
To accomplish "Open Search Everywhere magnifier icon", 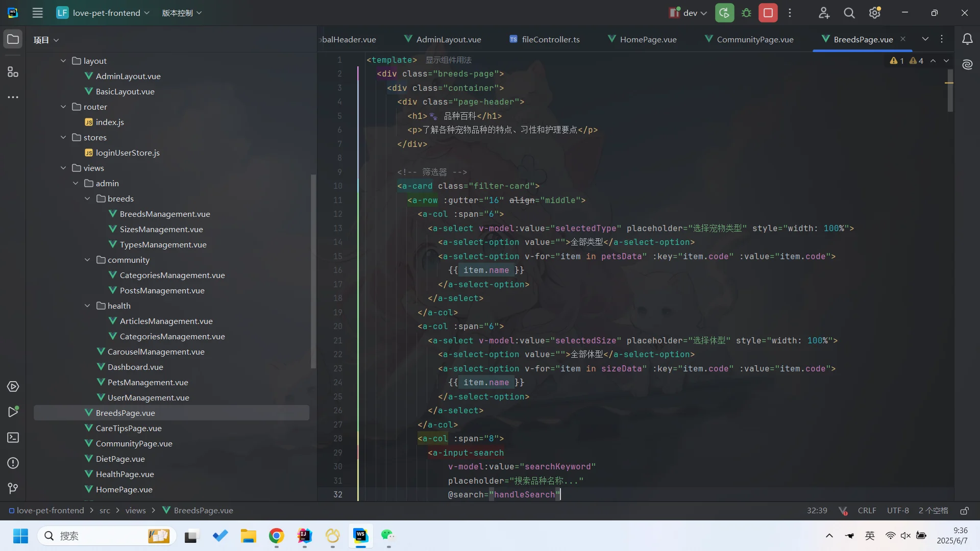I will pyautogui.click(x=849, y=13).
